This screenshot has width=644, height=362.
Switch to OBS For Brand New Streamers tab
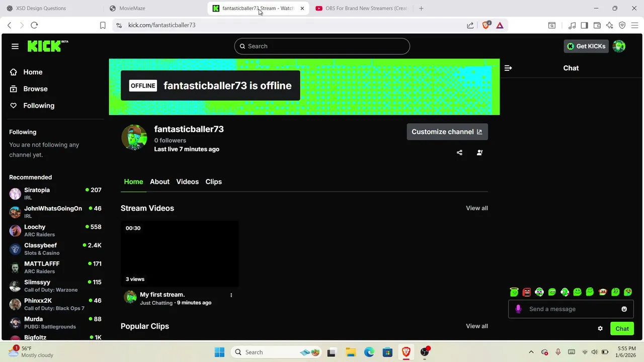361,8
